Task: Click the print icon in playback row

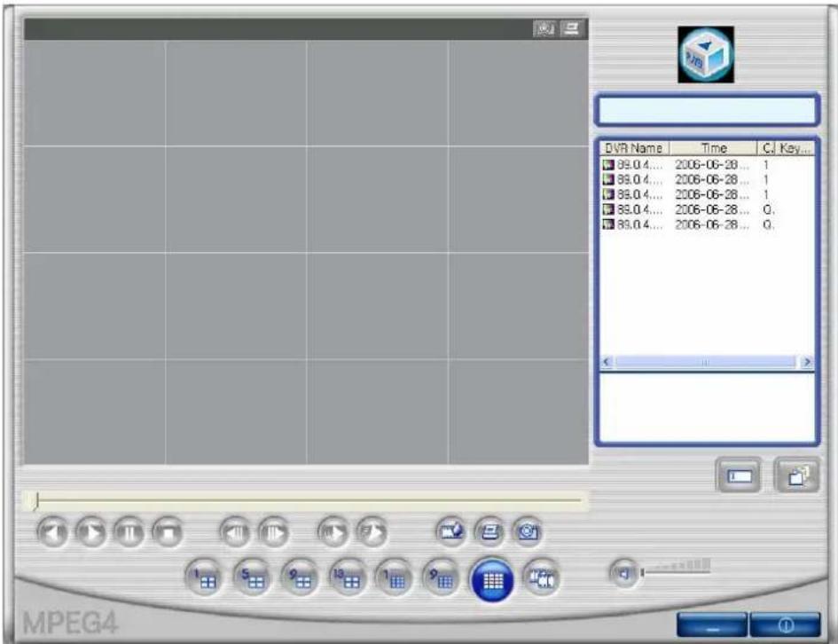Action: coord(489,531)
